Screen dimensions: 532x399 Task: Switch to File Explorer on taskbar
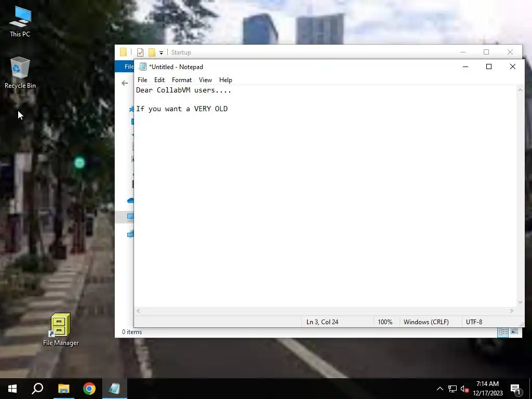click(63, 389)
